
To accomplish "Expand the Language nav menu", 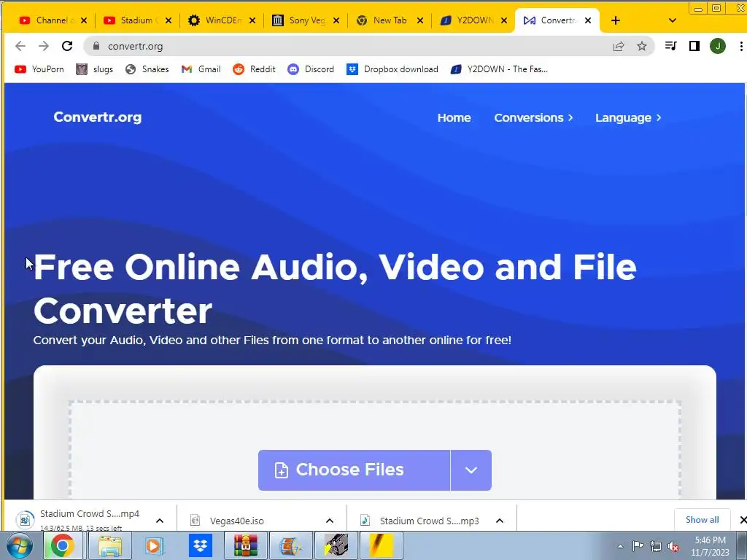I will (628, 117).
